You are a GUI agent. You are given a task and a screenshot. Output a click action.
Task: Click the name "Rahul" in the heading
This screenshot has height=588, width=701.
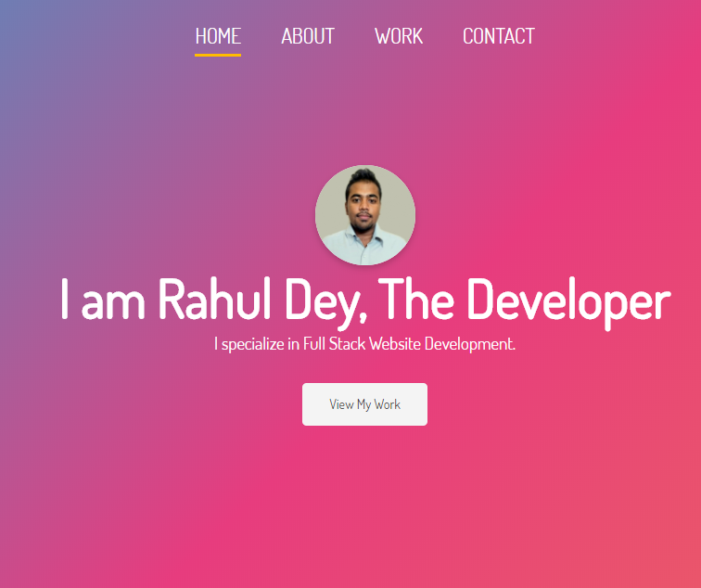pyautogui.click(x=214, y=298)
